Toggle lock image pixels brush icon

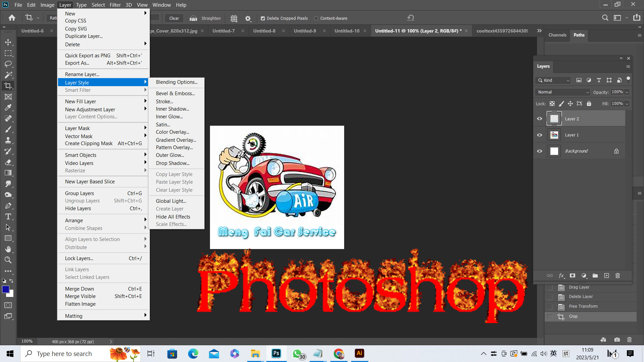coord(561,104)
